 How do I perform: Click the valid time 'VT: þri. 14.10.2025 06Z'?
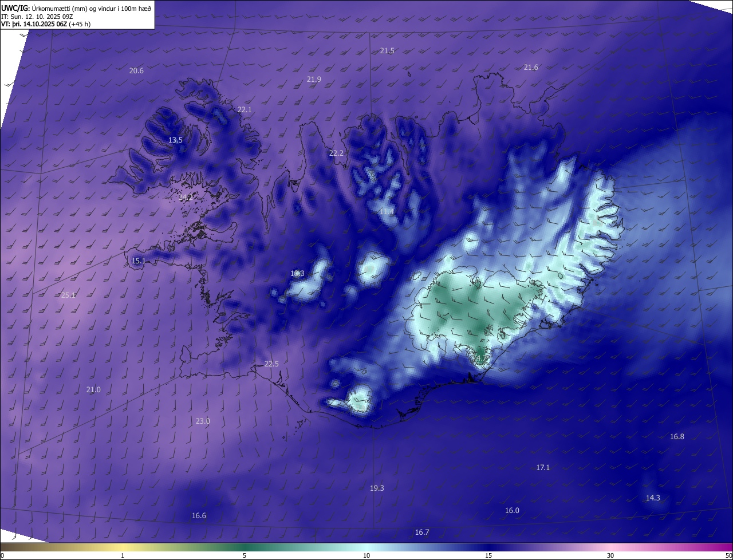pyautogui.click(x=34, y=24)
